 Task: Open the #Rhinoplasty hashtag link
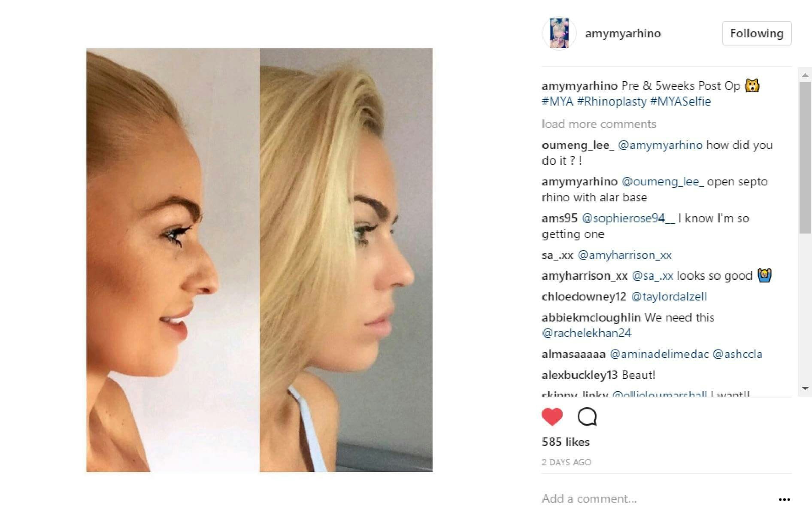[x=612, y=101]
